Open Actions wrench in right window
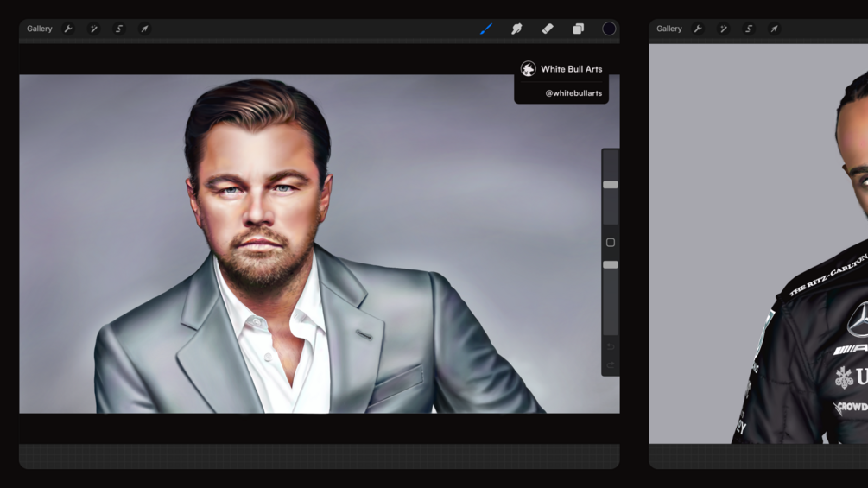The width and height of the screenshot is (868, 488). [698, 29]
